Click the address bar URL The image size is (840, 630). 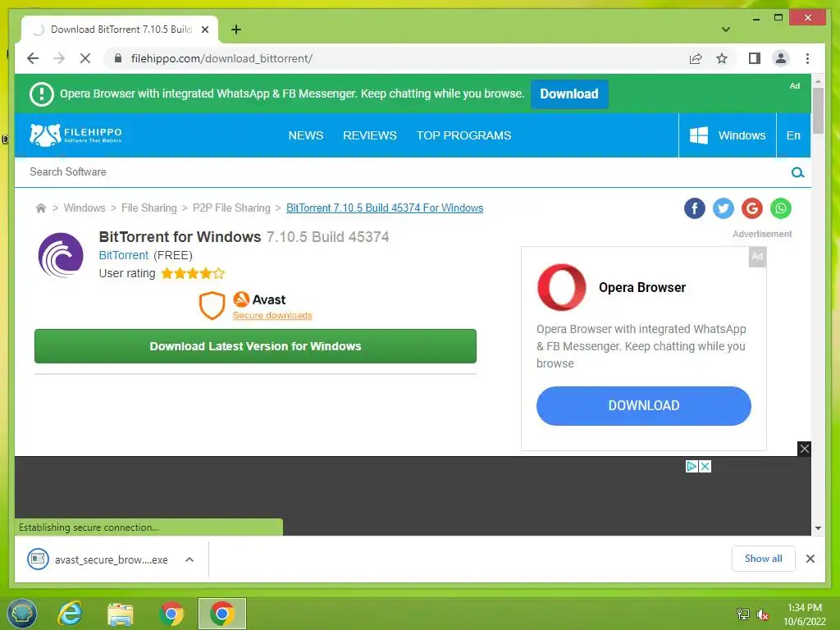click(221, 58)
